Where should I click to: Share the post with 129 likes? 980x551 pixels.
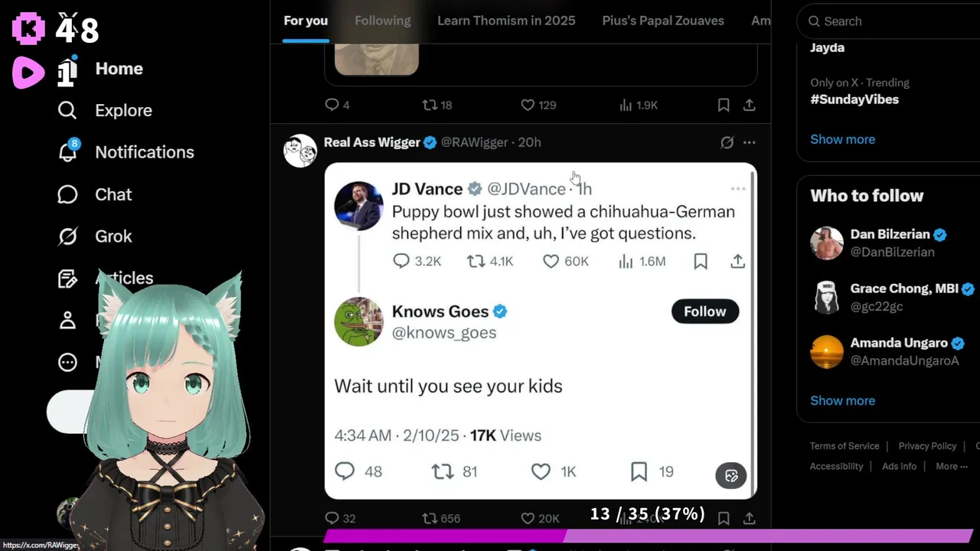(x=749, y=105)
